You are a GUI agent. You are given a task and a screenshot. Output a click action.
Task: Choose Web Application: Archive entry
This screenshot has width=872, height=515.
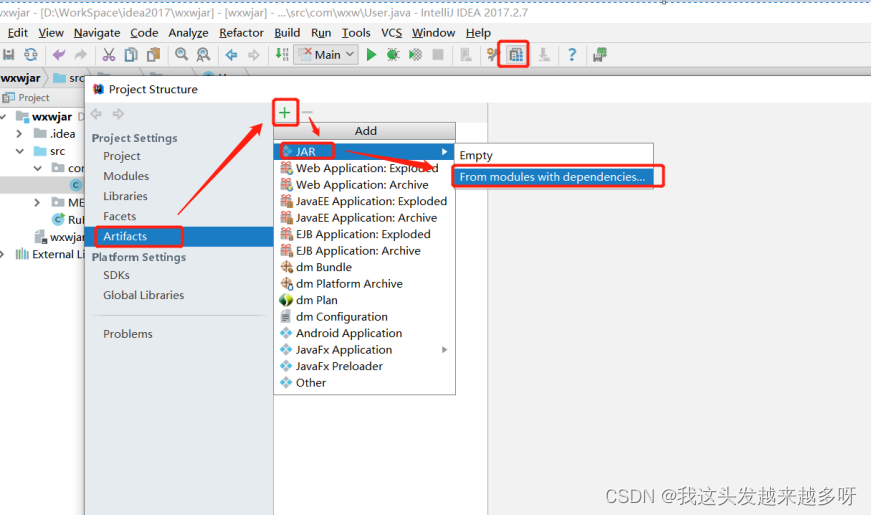(x=364, y=185)
